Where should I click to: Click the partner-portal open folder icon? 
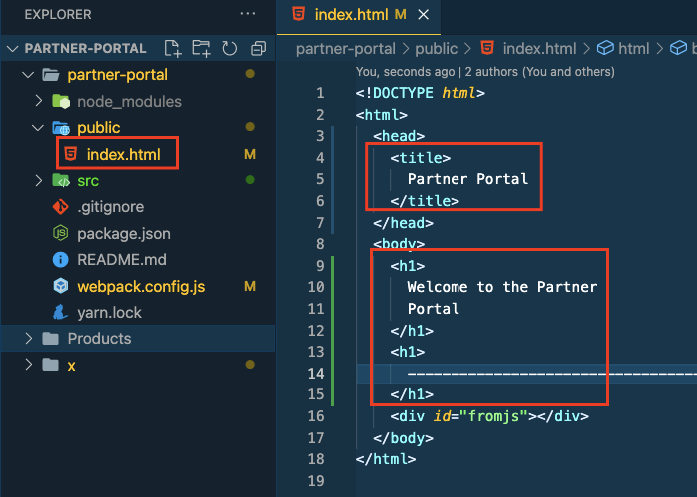[51, 75]
